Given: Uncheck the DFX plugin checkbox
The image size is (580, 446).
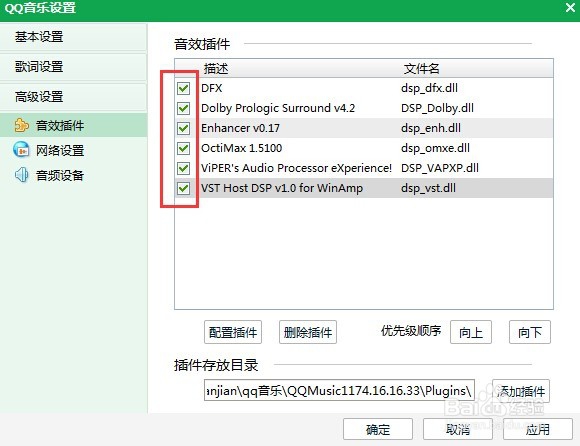Looking at the screenshot, I should 183,88.
